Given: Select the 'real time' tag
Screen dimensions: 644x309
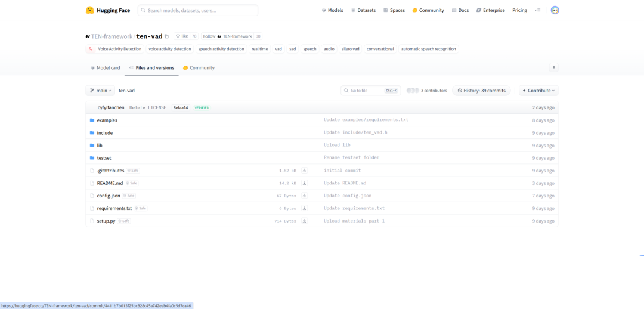Looking at the screenshot, I should tap(259, 49).
